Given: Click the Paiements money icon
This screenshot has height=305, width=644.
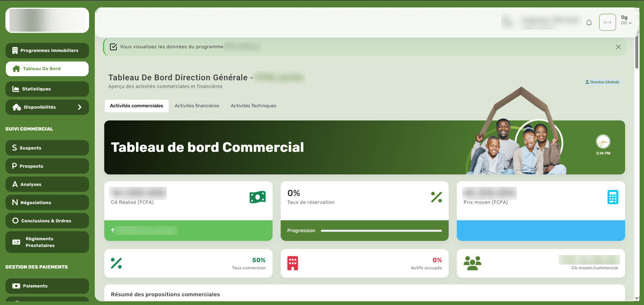Looking at the screenshot, I should 16,286.
